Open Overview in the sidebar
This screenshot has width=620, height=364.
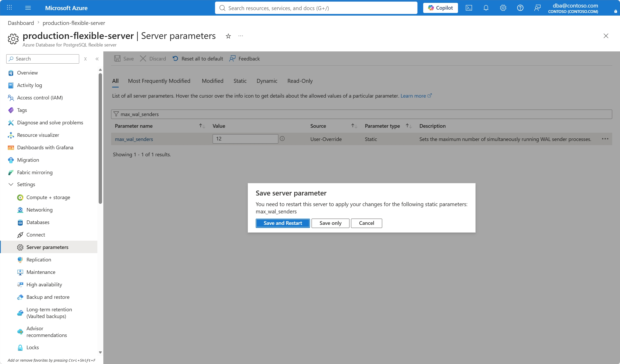[x=27, y=73]
